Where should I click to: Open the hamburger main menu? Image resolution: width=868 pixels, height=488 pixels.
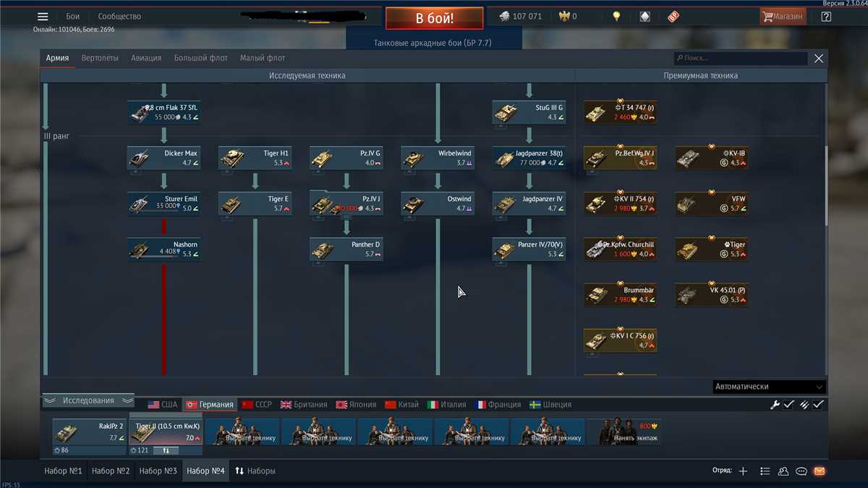[43, 17]
